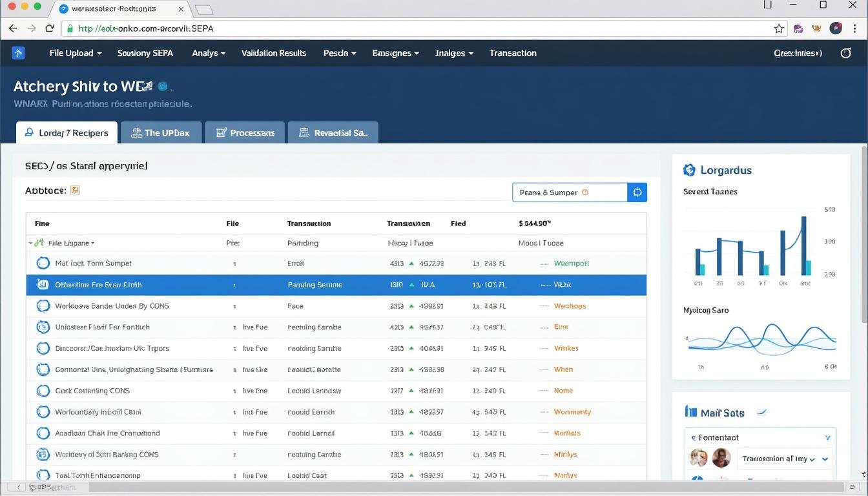Click the blue refresh button beside search
Screen dimensions: 868x496
637,192
